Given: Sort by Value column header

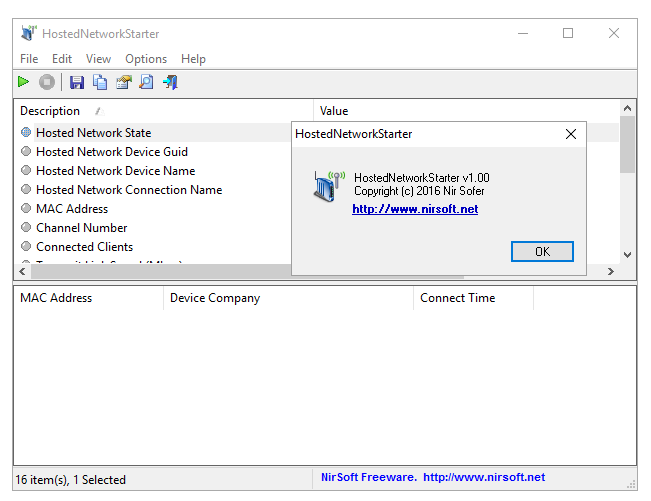Looking at the screenshot, I should click(466, 111).
